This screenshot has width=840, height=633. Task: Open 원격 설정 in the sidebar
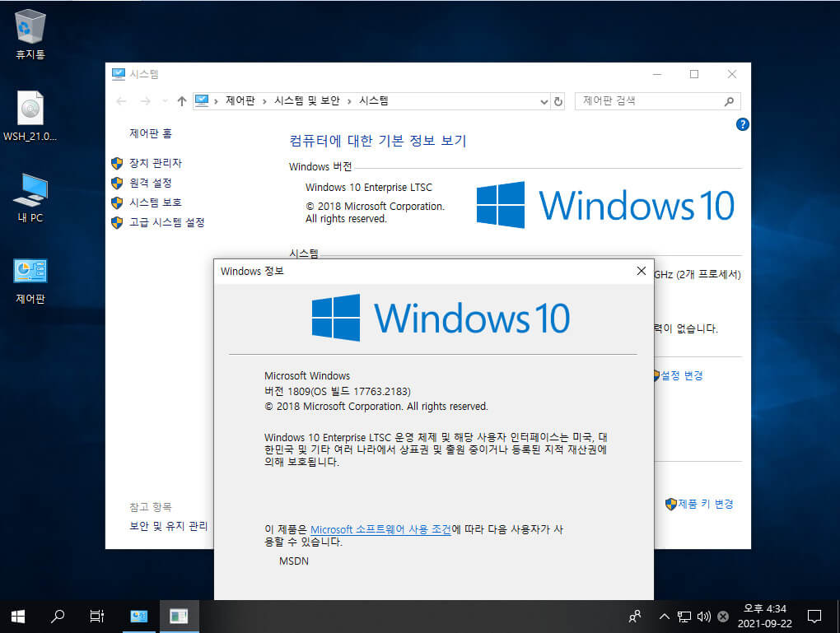coord(151,183)
